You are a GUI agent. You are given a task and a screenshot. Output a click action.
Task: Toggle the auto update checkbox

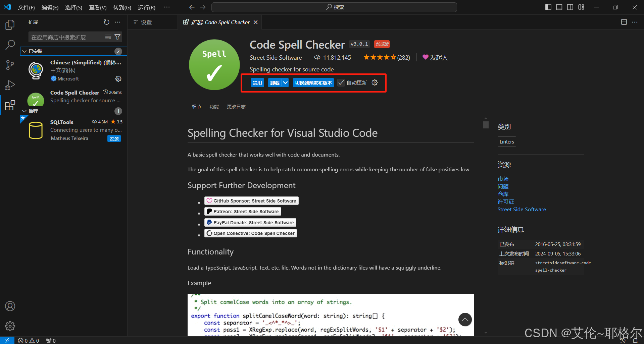341,83
